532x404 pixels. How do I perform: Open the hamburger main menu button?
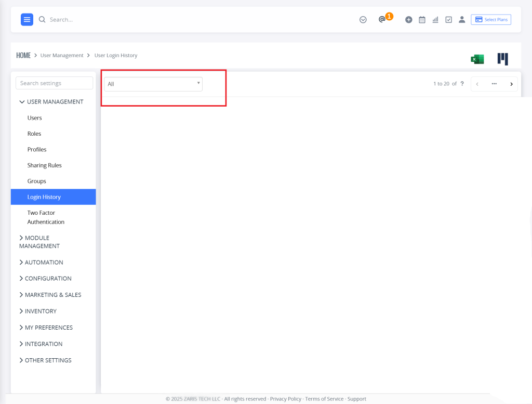coord(27,20)
